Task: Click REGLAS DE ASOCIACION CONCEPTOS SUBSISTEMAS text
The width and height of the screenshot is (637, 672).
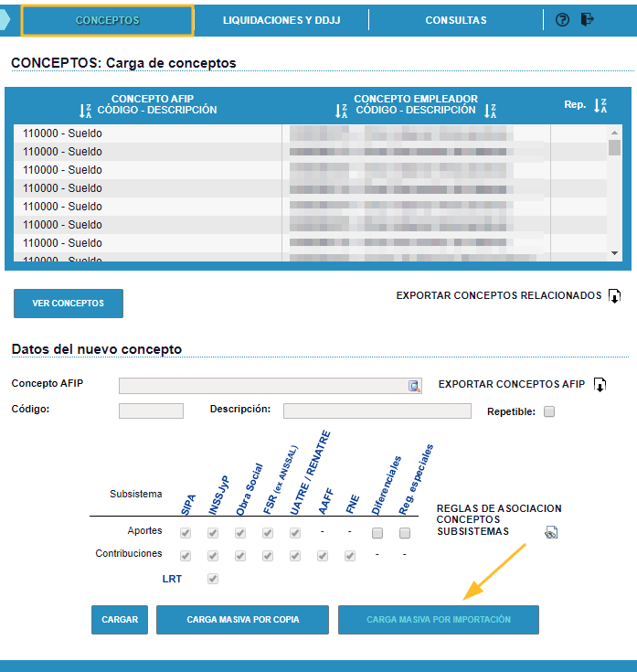Action: tap(499, 520)
